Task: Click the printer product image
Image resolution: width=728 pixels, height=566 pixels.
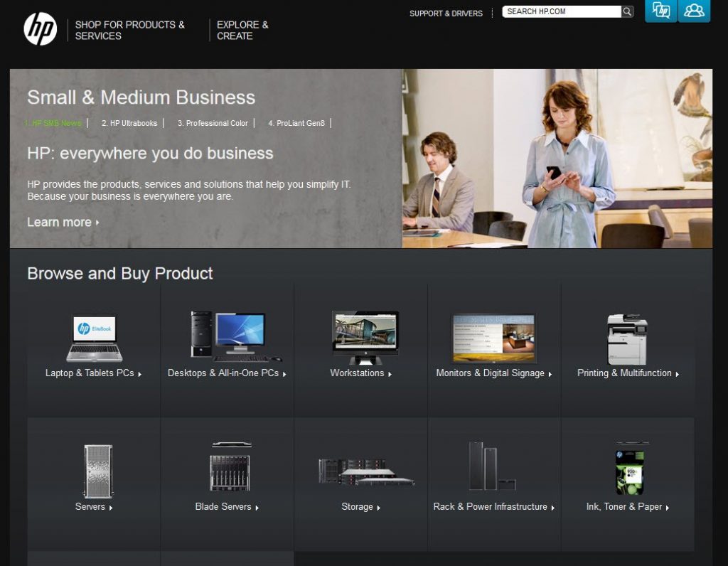Action: point(627,339)
